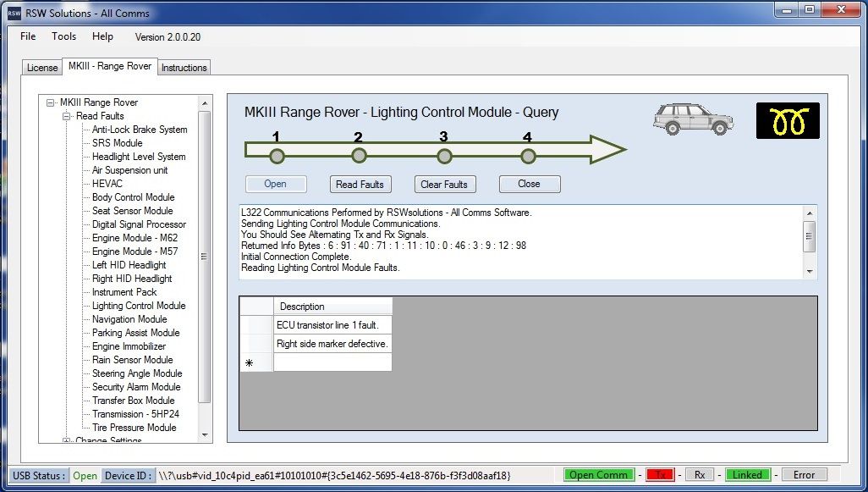Screen dimensions: 868x492
Task: Click the new row asterisk header
Action: (x=256, y=363)
